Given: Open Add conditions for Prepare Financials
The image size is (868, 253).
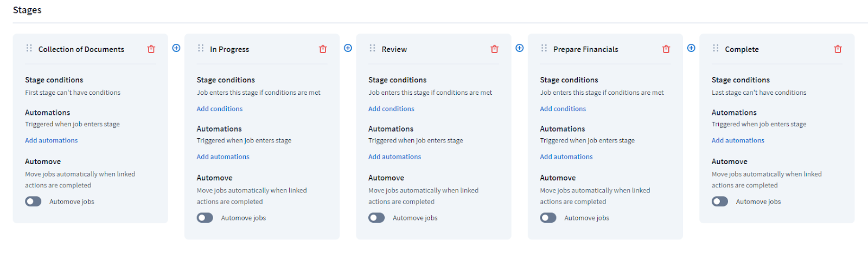Looking at the screenshot, I should click(x=563, y=109).
